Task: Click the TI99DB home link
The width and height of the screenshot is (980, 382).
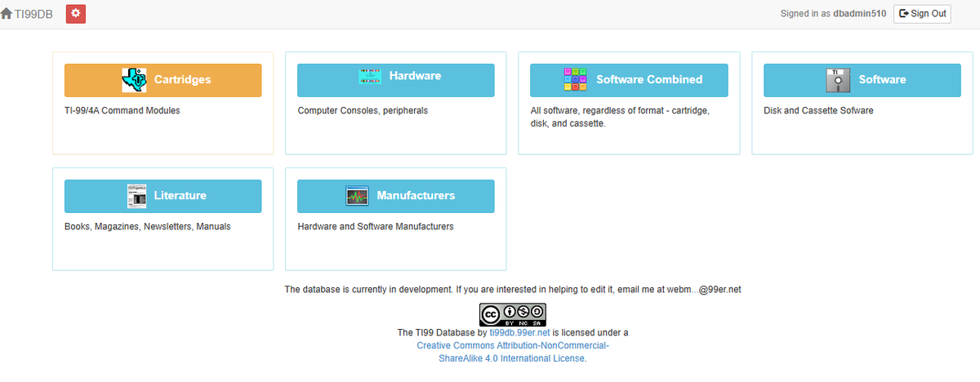Action: pos(27,14)
